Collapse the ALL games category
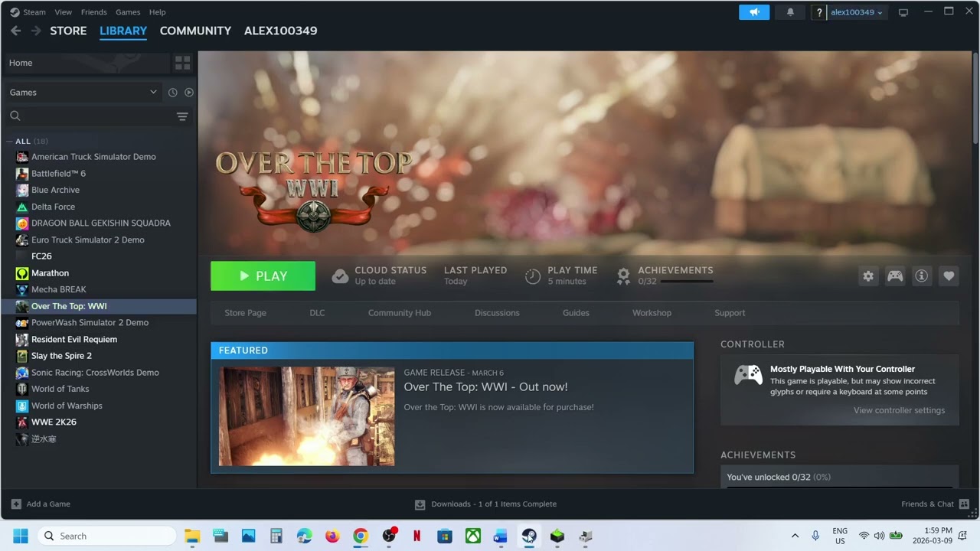 (10, 142)
